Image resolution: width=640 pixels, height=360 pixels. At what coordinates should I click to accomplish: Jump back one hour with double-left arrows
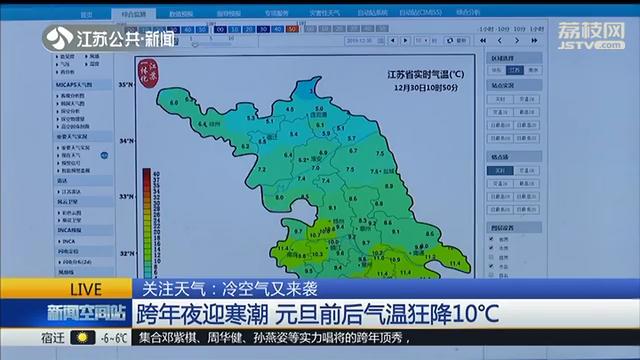tap(483, 40)
